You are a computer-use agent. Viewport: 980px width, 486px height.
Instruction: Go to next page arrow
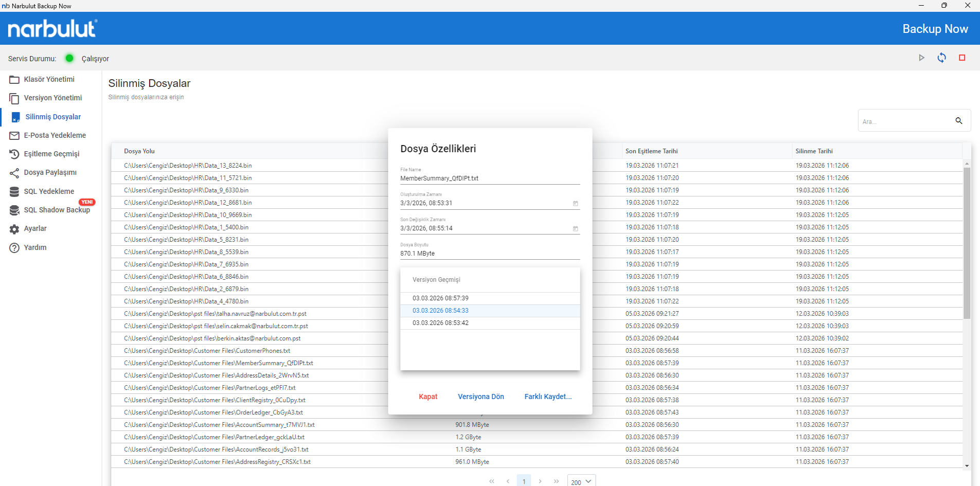[540, 481]
